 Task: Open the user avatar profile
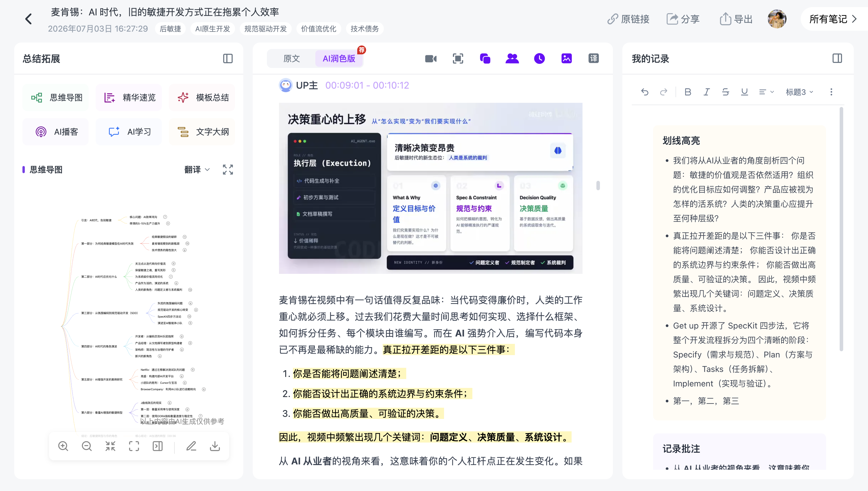point(777,19)
